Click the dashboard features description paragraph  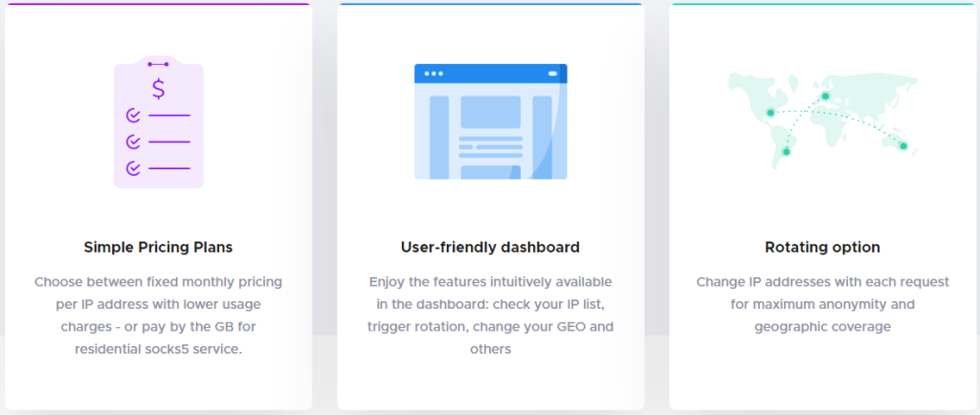pyautogui.click(x=490, y=316)
